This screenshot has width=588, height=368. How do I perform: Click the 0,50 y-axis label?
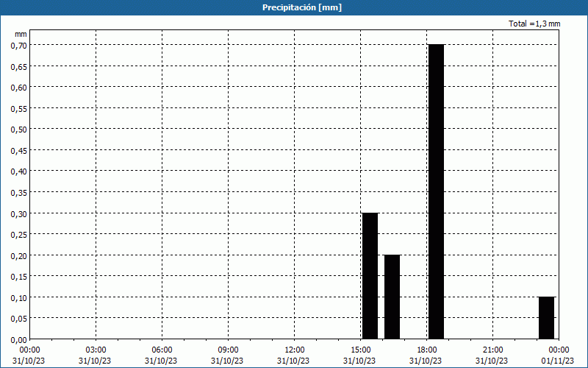coord(18,130)
